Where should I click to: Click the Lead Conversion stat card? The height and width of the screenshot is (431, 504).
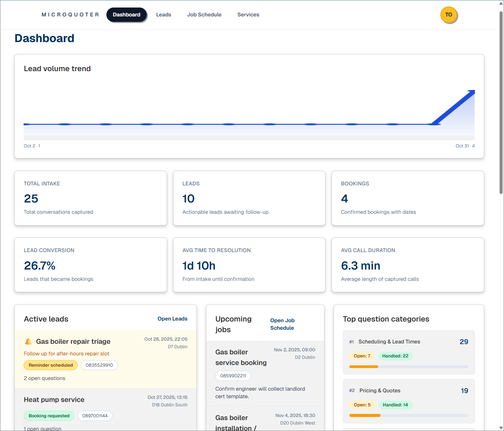(91, 265)
